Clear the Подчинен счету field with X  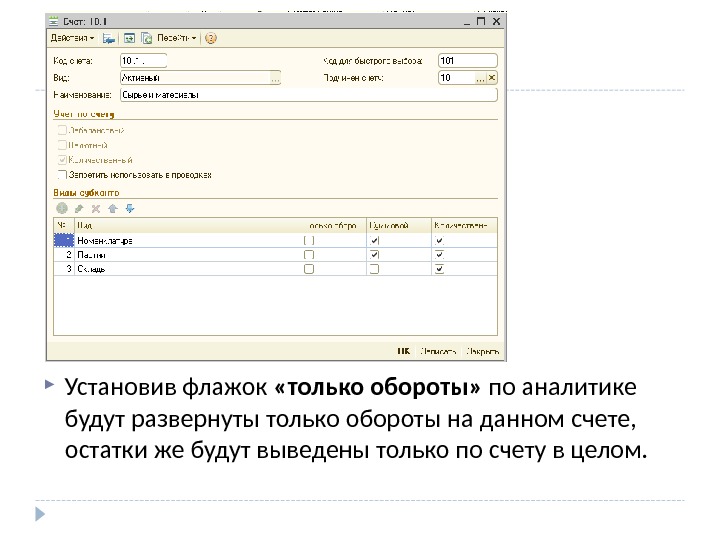point(492,78)
